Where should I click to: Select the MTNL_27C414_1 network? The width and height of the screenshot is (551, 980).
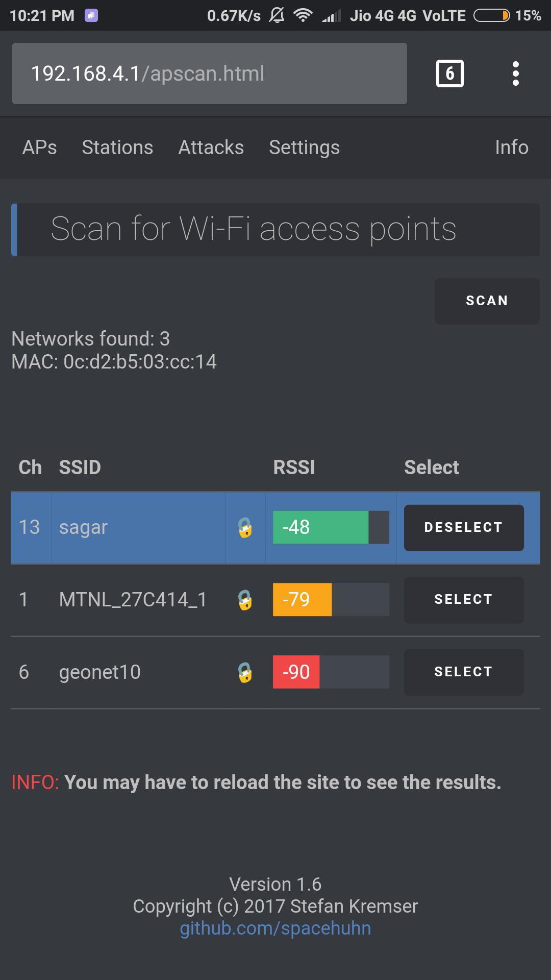click(463, 600)
